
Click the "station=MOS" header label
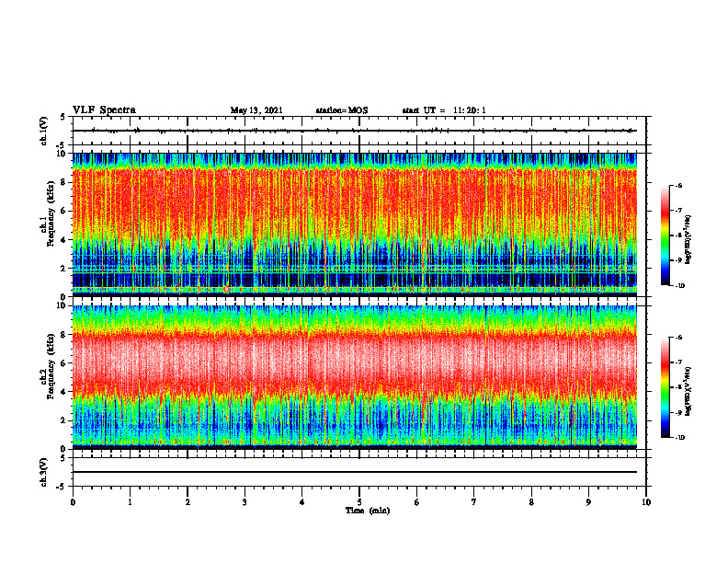pos(342,110)
